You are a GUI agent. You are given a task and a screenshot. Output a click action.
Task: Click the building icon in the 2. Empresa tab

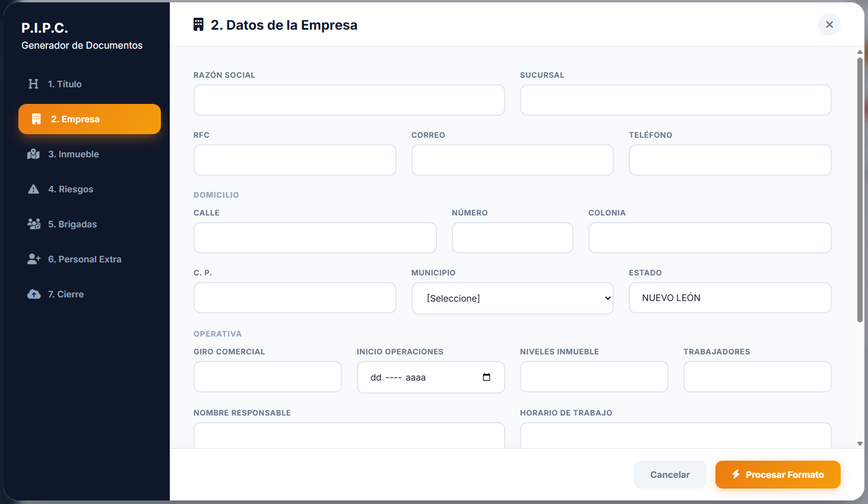coord(36,119)
